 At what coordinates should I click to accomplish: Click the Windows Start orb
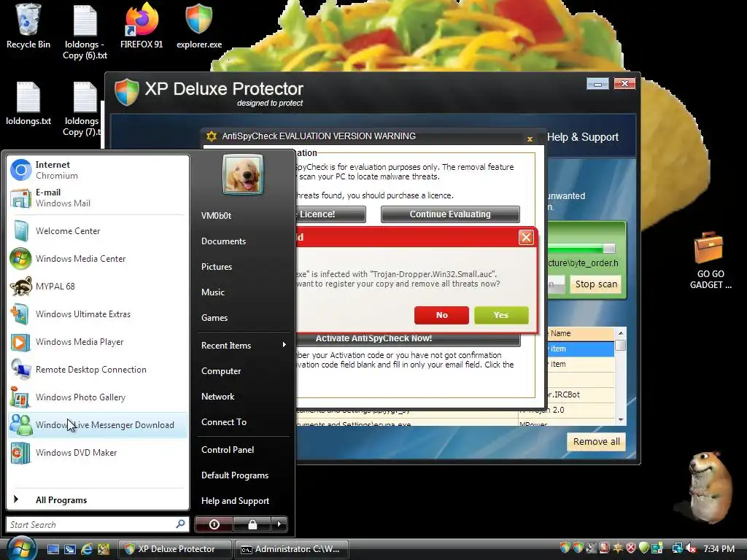tap(21, 548)
